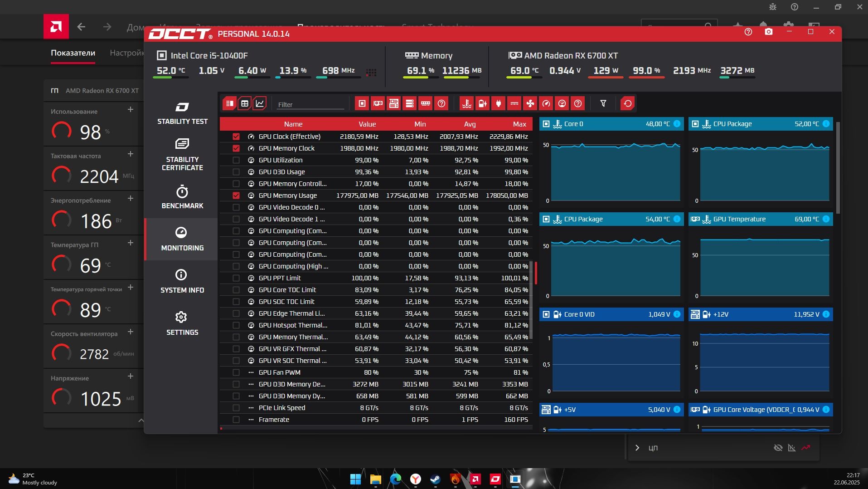Open the CPU core grid icon near 698 MHz
The height and width of the screenshot is (489, 868).
click(371, 72)
